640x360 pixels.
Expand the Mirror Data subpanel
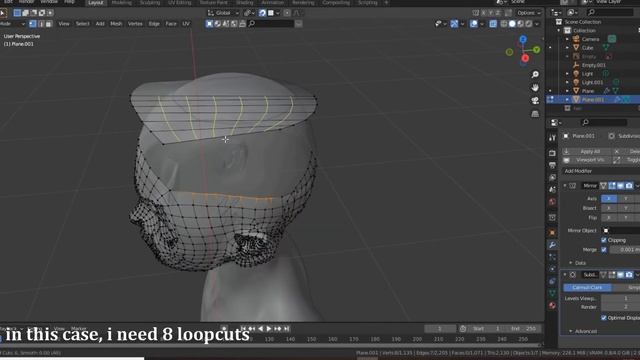pos(571,263)
